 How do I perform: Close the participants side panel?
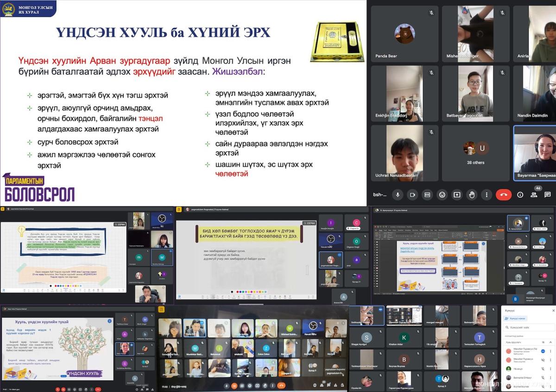pyautogui.click(x=553, y=311)
